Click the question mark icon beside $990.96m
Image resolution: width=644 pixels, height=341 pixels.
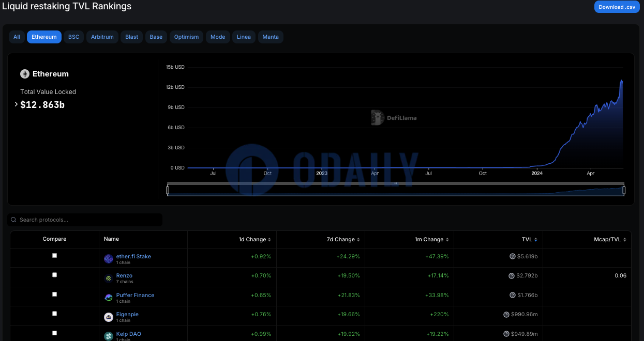coord(506,315)
